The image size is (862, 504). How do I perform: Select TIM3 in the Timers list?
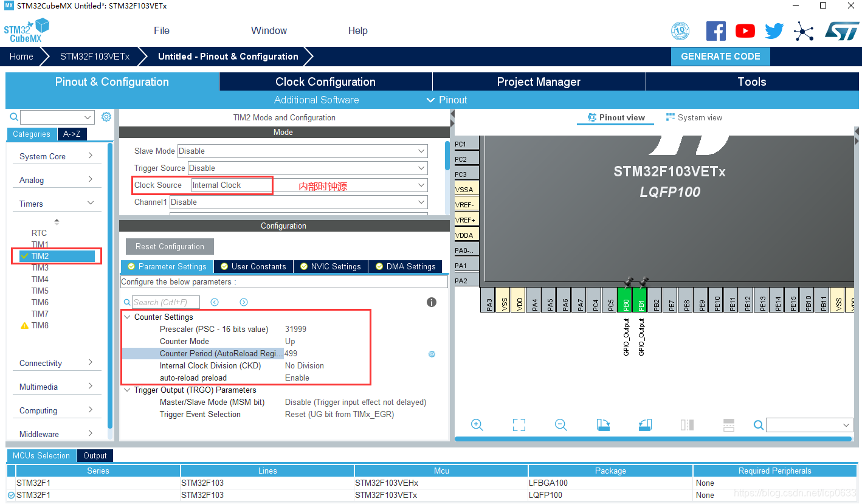coord(40,268)
